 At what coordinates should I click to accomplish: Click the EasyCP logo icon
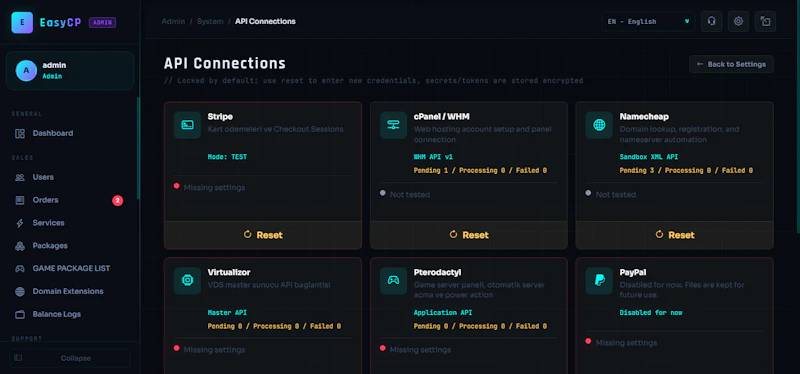coord(22,22)
